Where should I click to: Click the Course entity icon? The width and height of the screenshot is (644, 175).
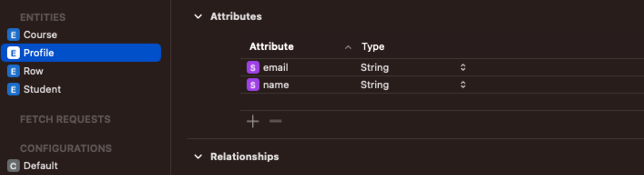(x=13, y=35)
